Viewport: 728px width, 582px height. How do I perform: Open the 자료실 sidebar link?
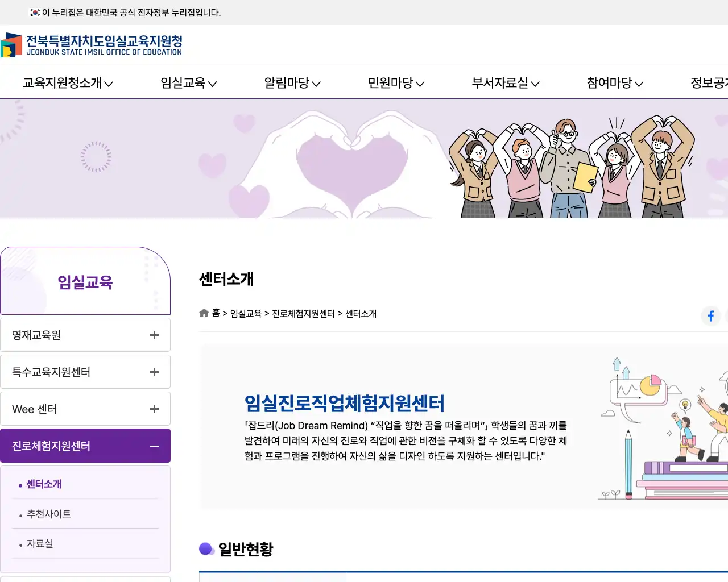click(x=39, y=543)
